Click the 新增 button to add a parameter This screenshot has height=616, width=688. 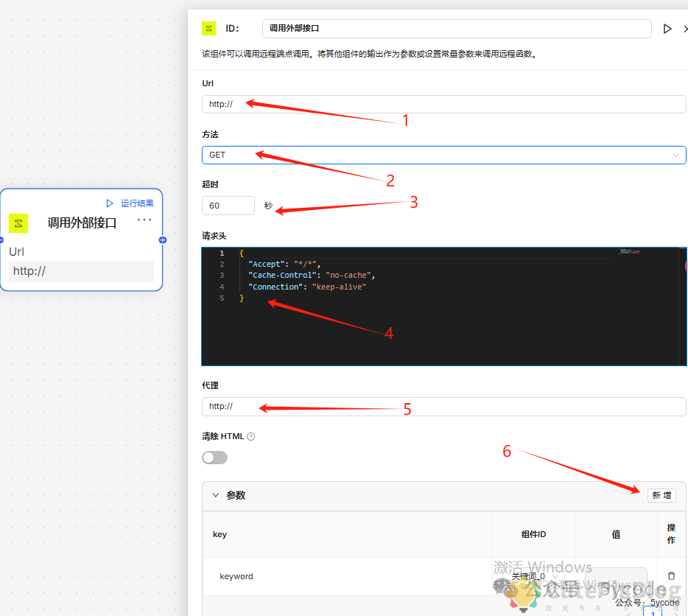(661, 495)
